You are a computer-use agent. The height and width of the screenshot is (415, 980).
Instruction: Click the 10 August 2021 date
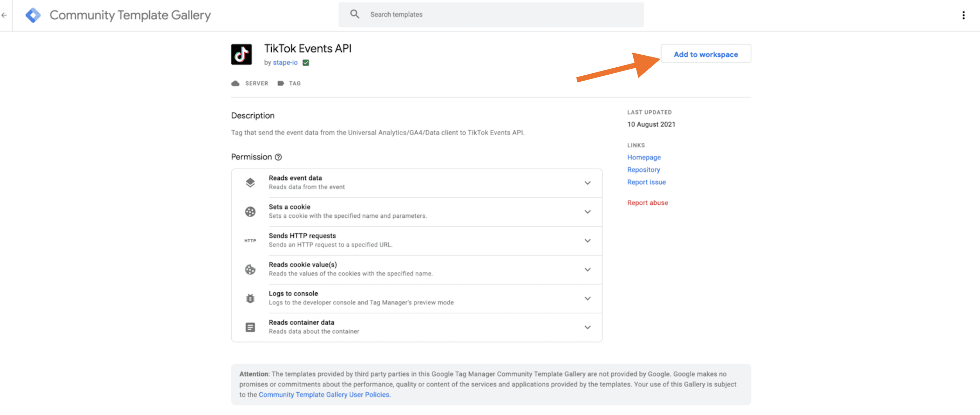coord(651,124)
